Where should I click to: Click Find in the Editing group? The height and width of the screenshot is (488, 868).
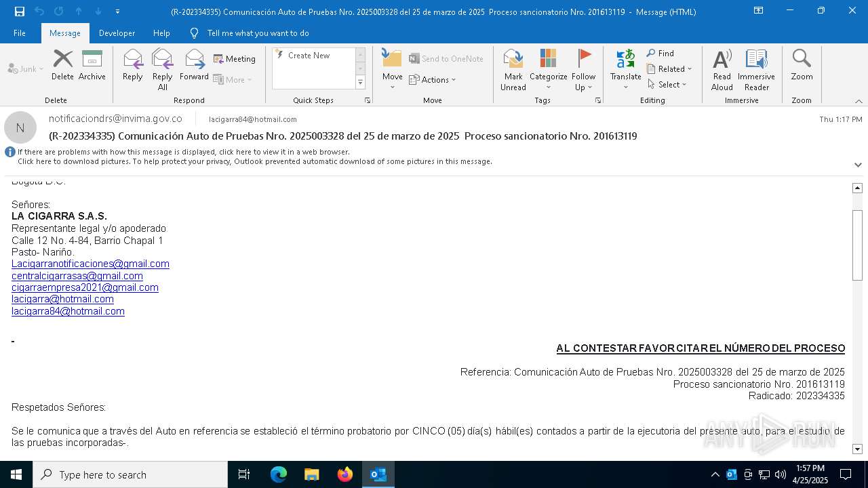(660, 54)
